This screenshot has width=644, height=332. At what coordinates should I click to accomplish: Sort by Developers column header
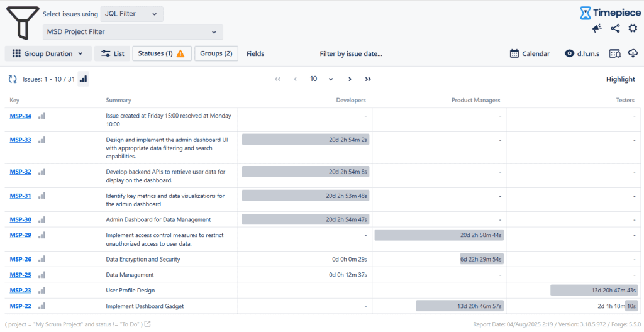coord(351,100)
